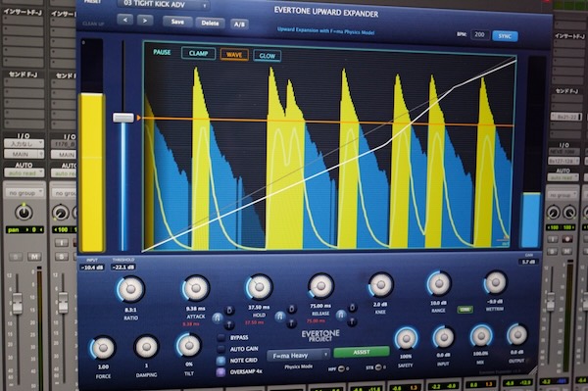This screenshot has height=391, width=588.
Task: Select the CLAMP display tab
Action: click(x=198, y=53)
